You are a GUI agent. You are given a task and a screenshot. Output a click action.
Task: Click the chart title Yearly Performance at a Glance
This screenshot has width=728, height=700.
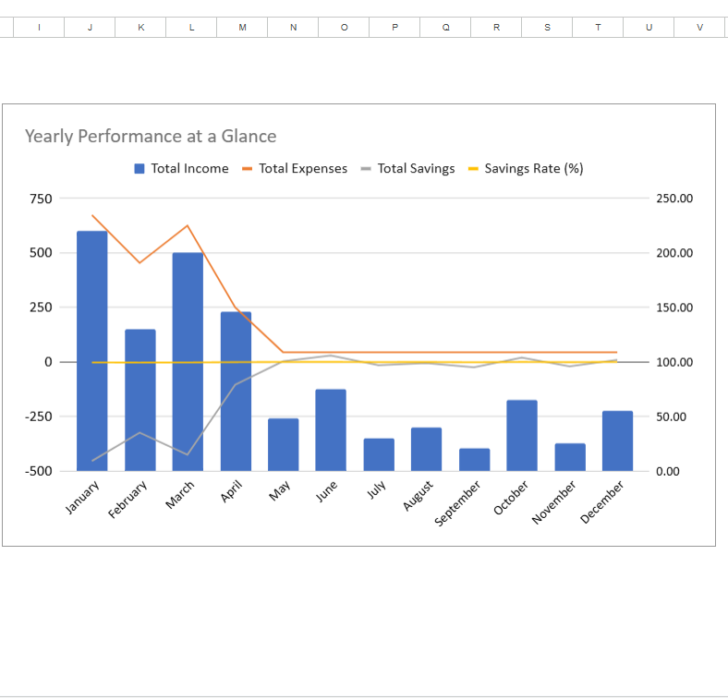pyautogui.click(x=151, y=137)
